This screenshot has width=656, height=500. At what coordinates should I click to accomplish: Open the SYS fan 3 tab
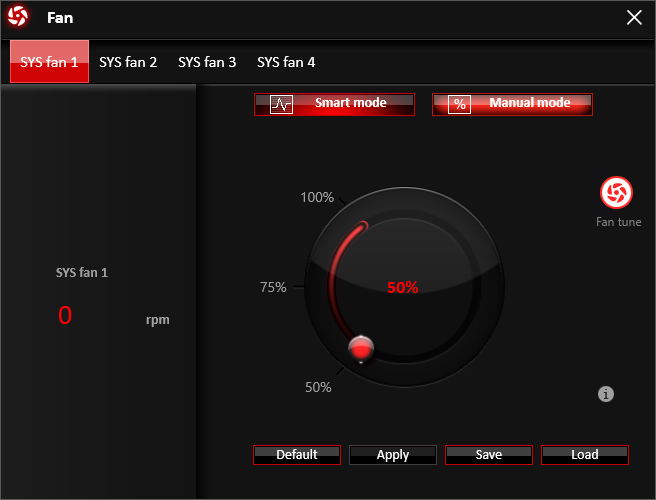pos(207,62)
